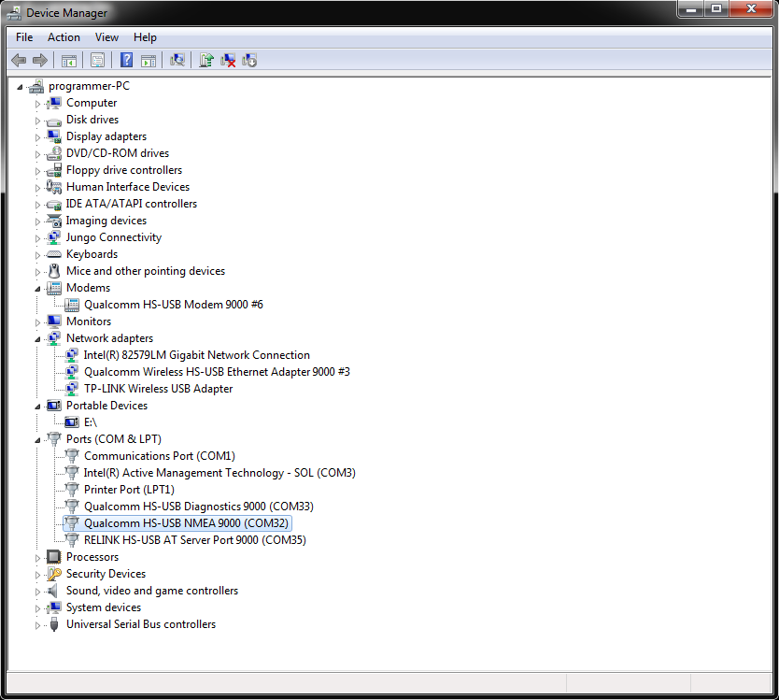Screen dimensions: 779x700
Task: Expand the Computer category arrow
Action: 37,104
